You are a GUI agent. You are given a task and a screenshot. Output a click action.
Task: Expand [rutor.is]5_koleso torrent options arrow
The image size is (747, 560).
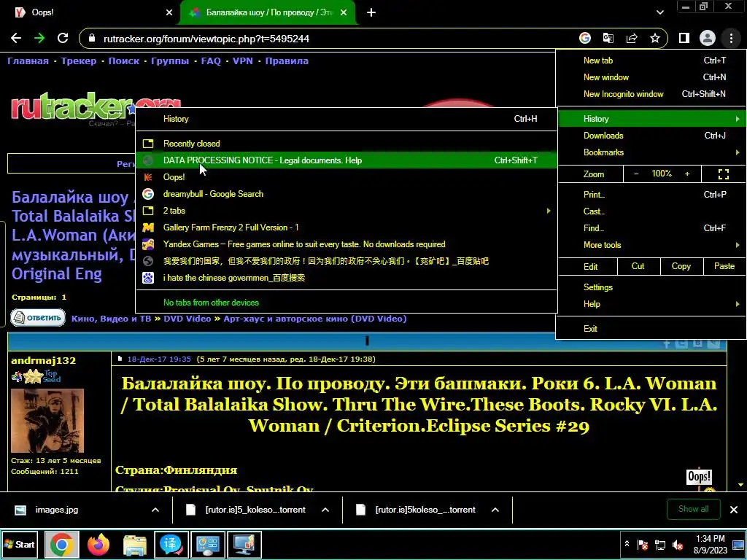tap(325, 510)
